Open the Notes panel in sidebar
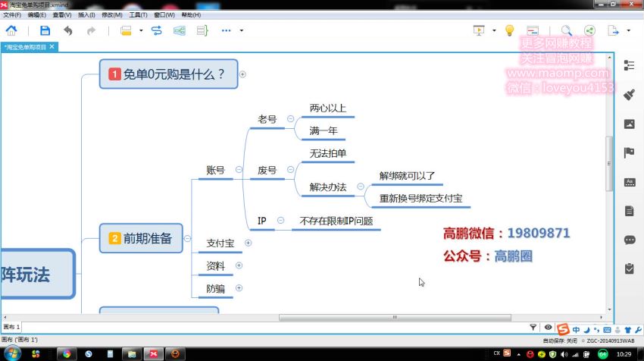This screenshot has height=361, width=644. point(629,211)
